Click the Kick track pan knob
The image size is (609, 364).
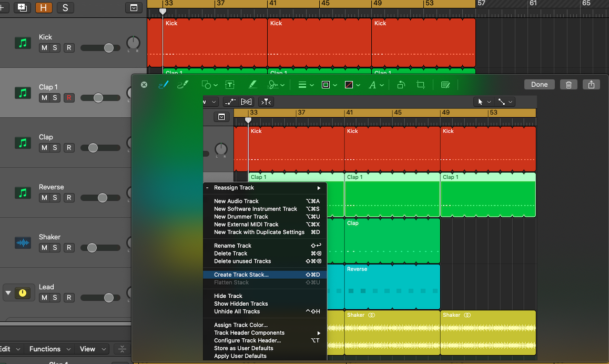[x=133, y=43]
